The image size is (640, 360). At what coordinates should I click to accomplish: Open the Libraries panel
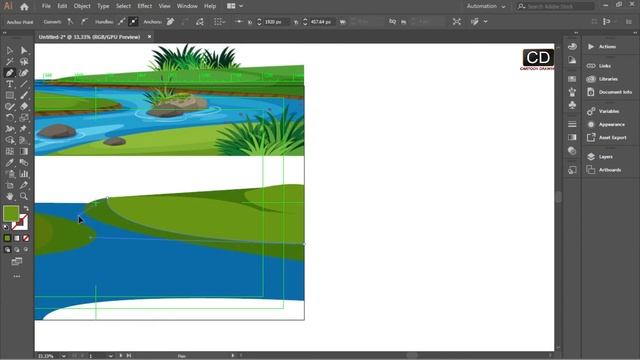[609, 79]
